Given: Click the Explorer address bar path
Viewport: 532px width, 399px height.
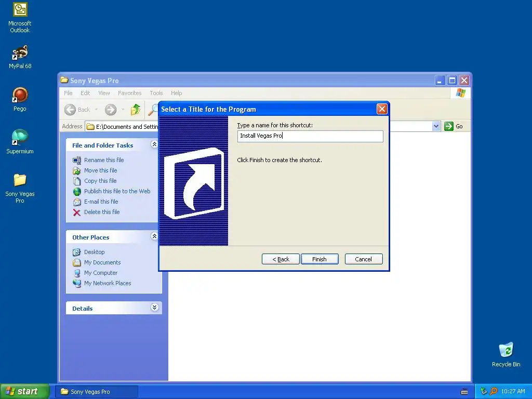Looking at the screenshot, I should point(127,127).
